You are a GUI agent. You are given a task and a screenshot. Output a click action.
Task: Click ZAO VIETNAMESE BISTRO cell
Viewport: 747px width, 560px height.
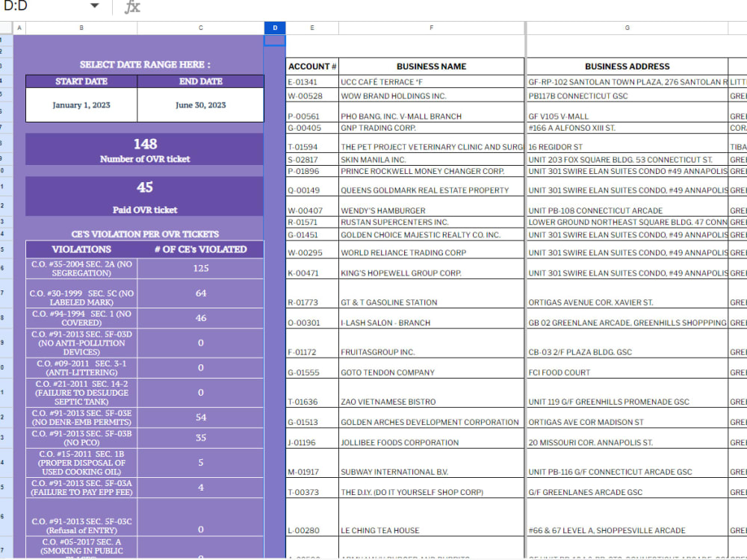click(x=432, y=393)
